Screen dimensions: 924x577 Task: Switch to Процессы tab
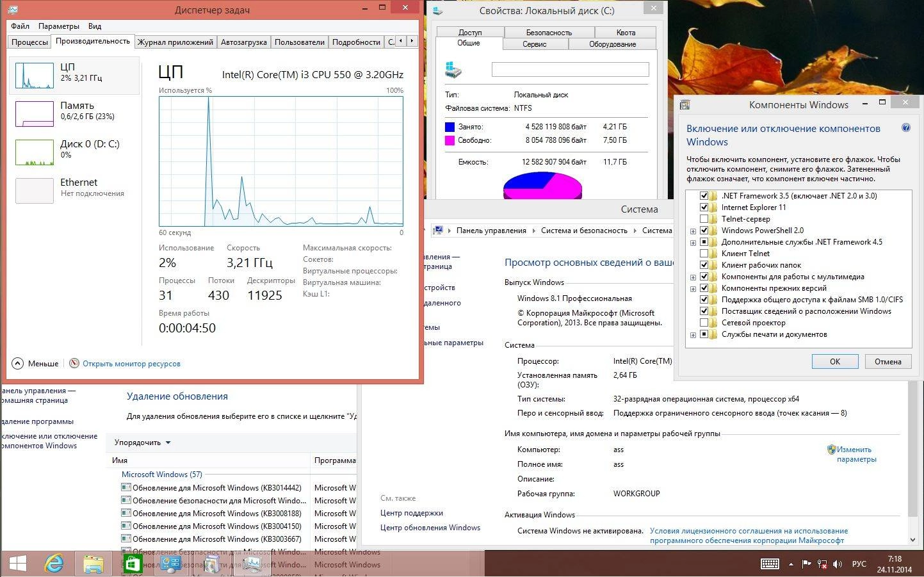tap(29, 42)
